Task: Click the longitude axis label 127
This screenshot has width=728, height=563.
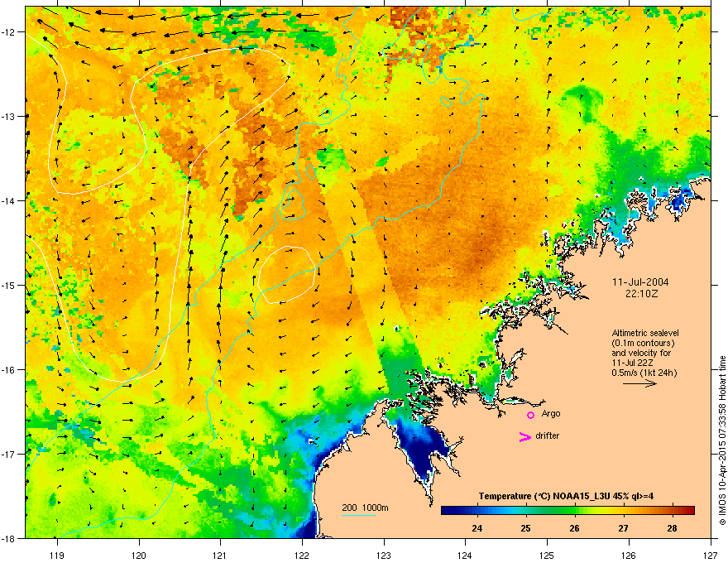Action: (x=711, y=555)
